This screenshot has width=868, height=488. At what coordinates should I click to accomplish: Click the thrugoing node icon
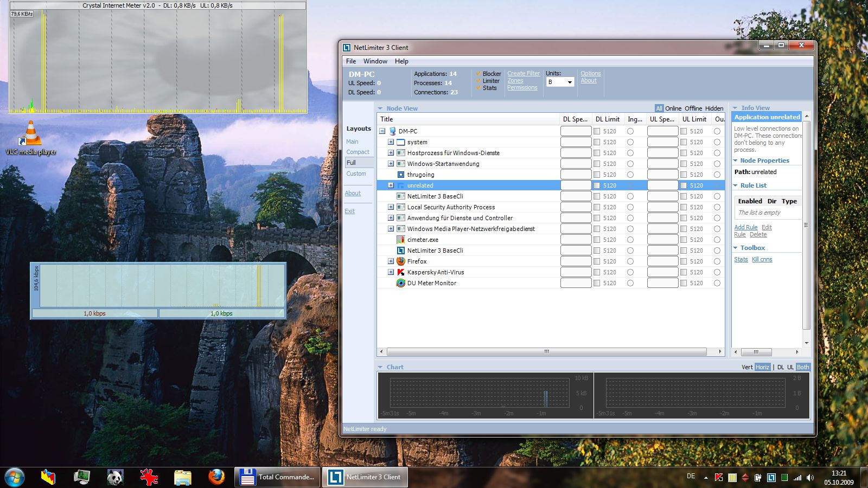point(401,175)
